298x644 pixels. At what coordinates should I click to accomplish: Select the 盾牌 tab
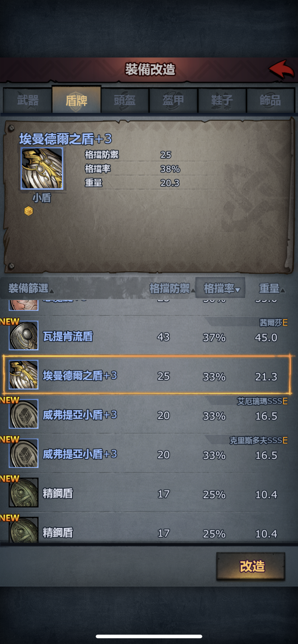[x=76, y=100]
